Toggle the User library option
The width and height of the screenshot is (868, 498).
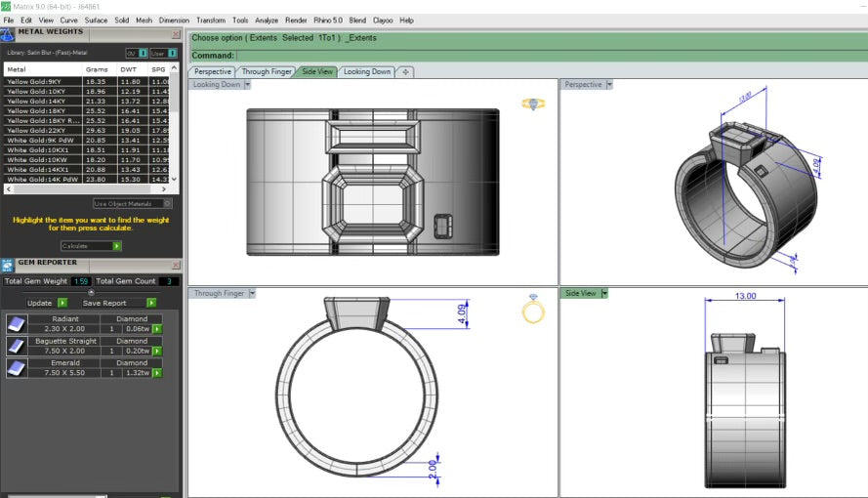tap(170, 53)
